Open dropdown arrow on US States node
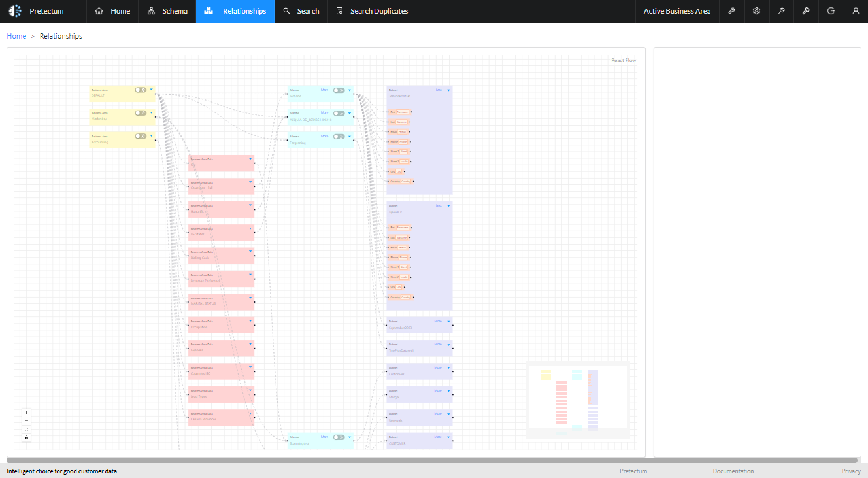The height and width of the screenshot is (478, 868). (x=250, y=228)
